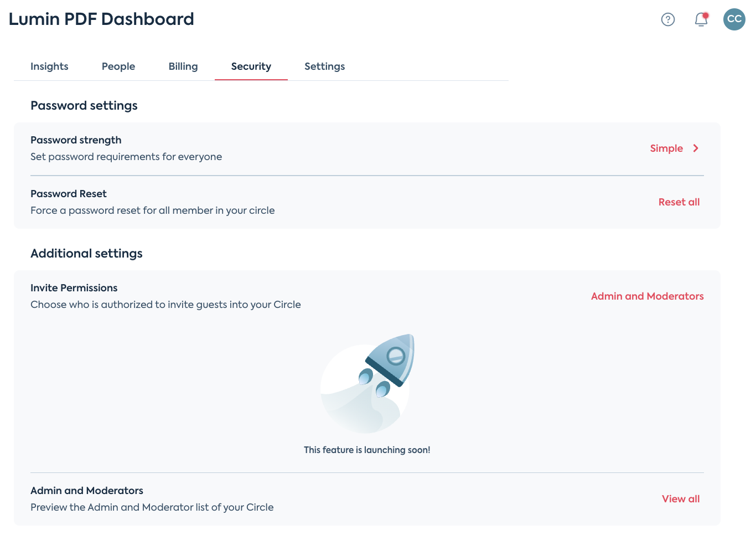Select the Password Reset settings row

[x=152, y=202]
